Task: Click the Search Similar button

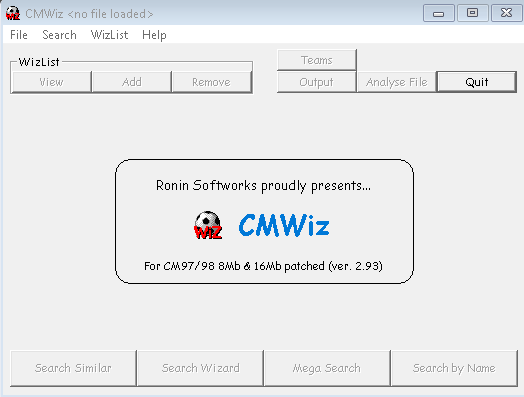Action: [x=73, y=368]
